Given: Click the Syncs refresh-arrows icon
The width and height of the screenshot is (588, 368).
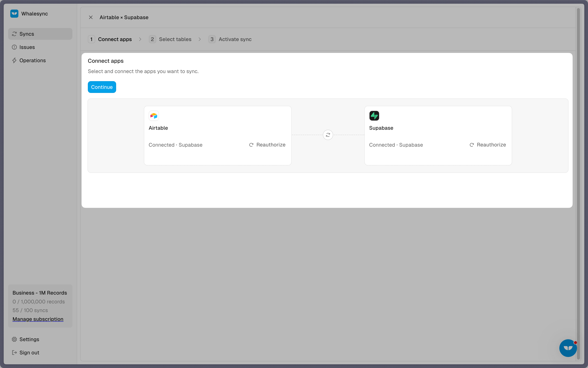Looking at the screenshot, I should coord(14,34).
